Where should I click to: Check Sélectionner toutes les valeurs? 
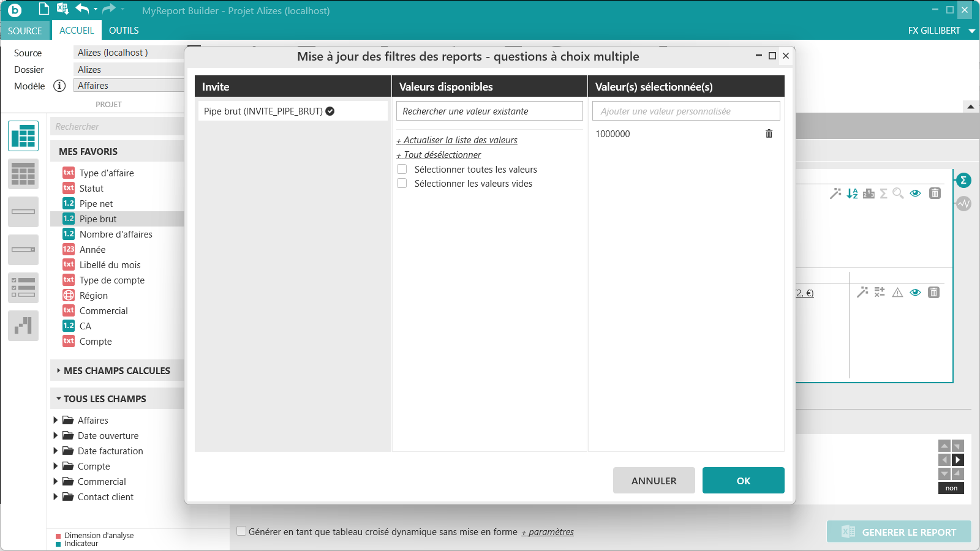point(402,170)
